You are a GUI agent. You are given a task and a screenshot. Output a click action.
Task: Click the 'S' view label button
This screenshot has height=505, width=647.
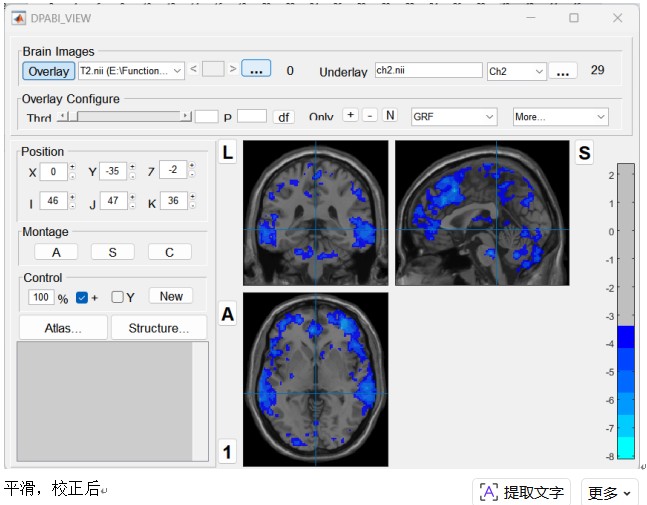click(x=584, y=153)
